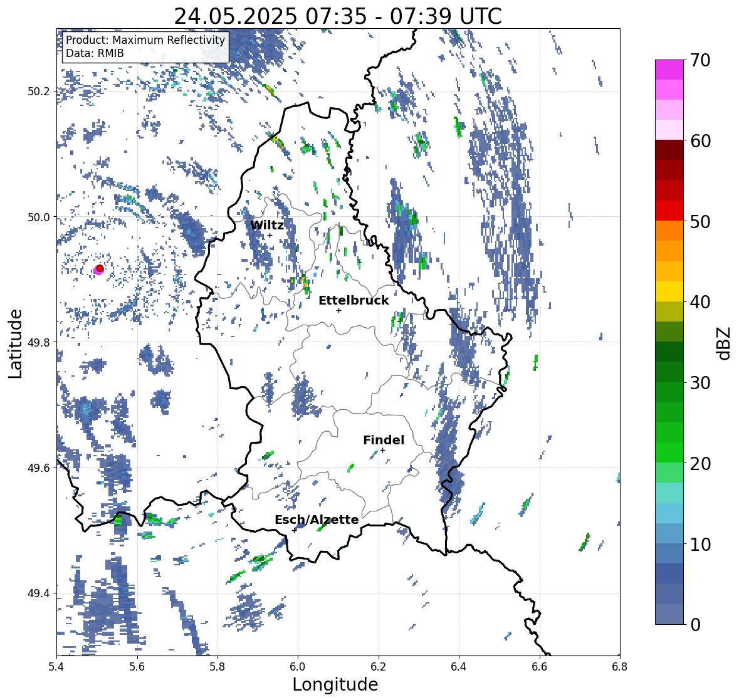739x700 pixels.
Task: Click the Latitude axis label
Action: pyautogui.click(x=16, y=343)
